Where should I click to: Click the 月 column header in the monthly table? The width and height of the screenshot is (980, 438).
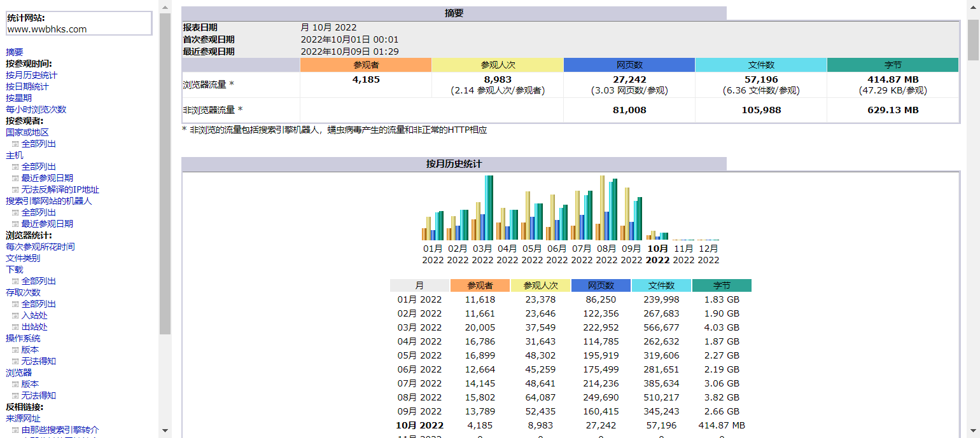coord(419,285)
